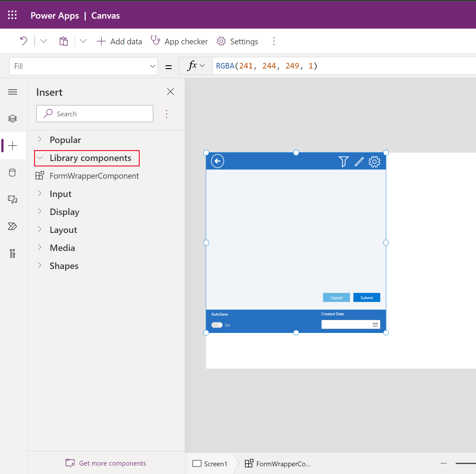This screenshot has width=476, height=474.
Task: Open the Created Date calendar picker
Action: click(375, 325)
